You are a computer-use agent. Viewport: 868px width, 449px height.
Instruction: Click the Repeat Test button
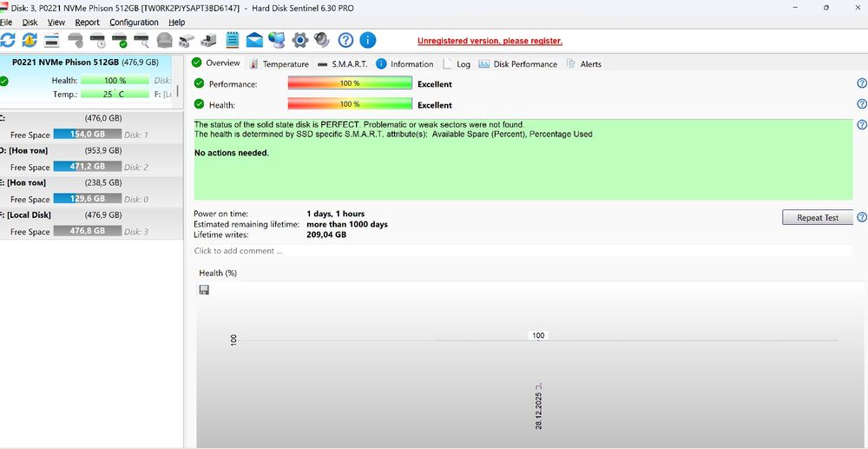[818, 218]
